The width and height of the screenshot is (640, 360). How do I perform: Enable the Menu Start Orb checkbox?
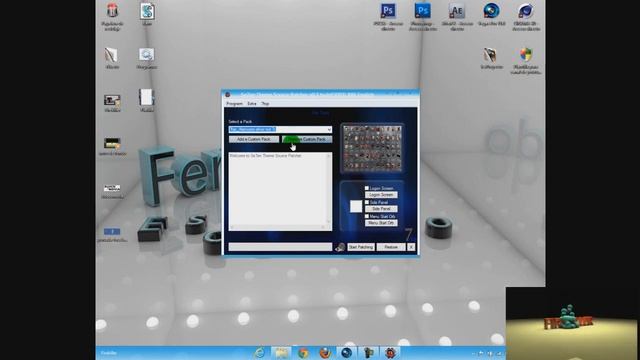pos(367,216)
